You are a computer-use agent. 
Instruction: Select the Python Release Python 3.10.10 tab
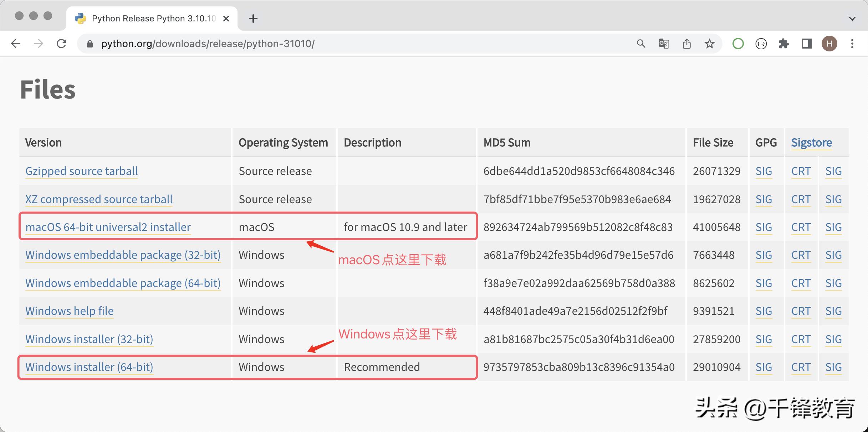tap(153, 19)
